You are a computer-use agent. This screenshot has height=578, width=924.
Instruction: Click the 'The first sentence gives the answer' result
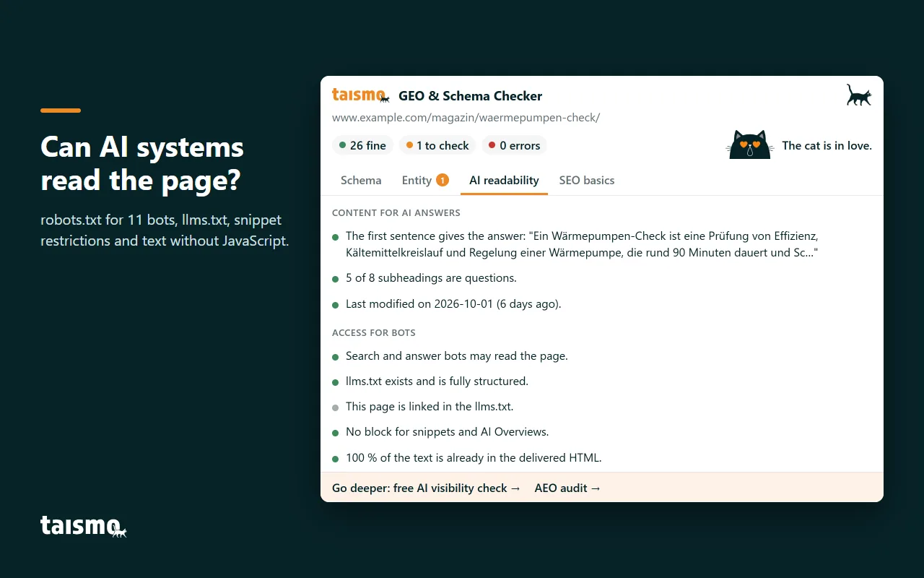(582, 244)
